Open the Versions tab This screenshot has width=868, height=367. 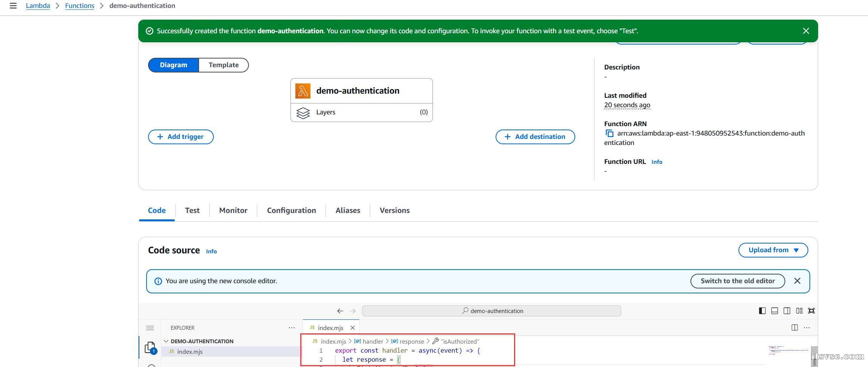tap(394, 210)
